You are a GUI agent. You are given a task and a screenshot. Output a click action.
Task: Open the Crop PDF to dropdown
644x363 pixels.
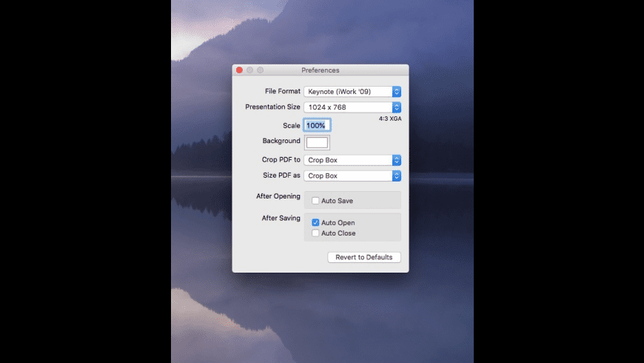point(352,160)
